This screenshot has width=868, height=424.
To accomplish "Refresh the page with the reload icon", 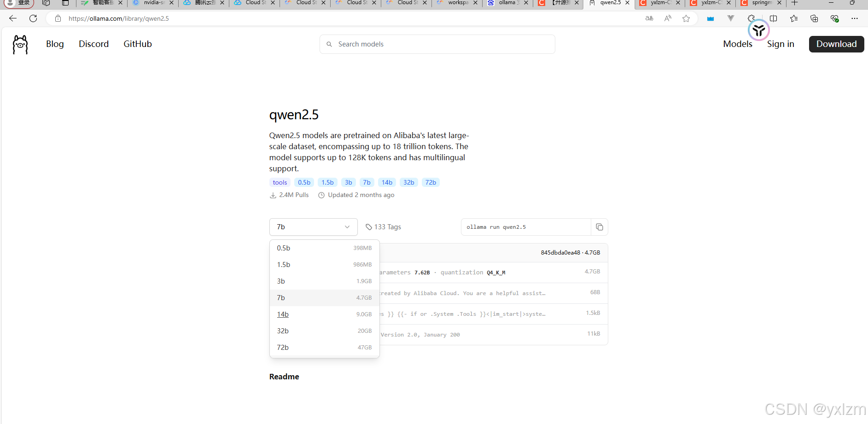I will pyautogui.click(x=33, y=18).
